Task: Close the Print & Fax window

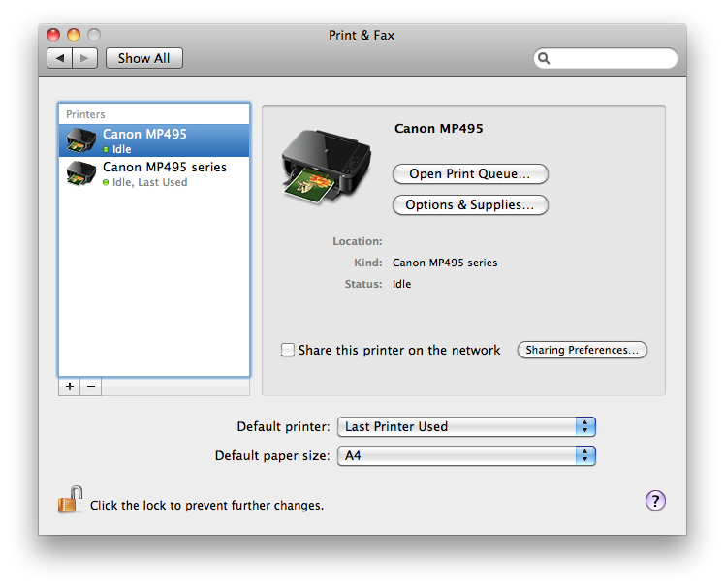Action: click(53, 35)
